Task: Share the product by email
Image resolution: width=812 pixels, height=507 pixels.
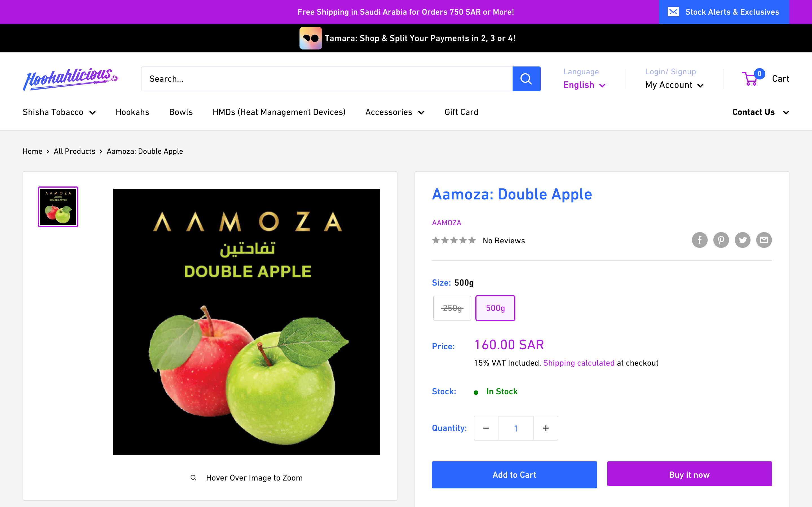Action: 764,240
